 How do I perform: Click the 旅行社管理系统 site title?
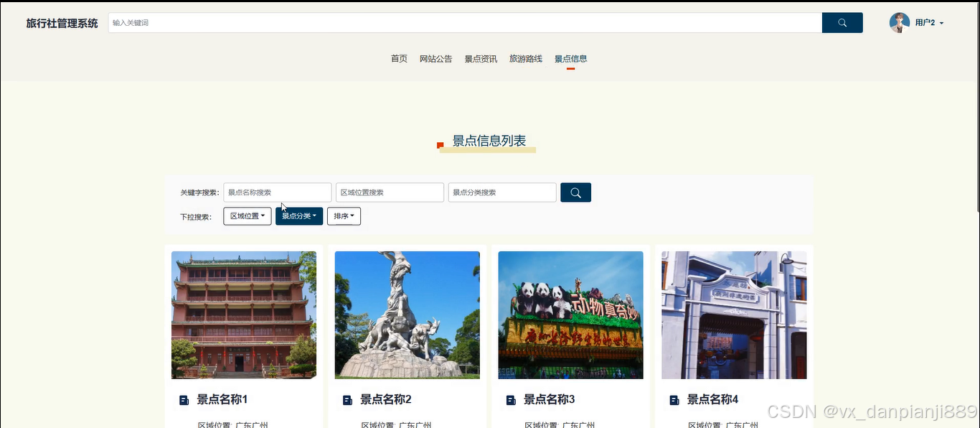coord(62,23)
